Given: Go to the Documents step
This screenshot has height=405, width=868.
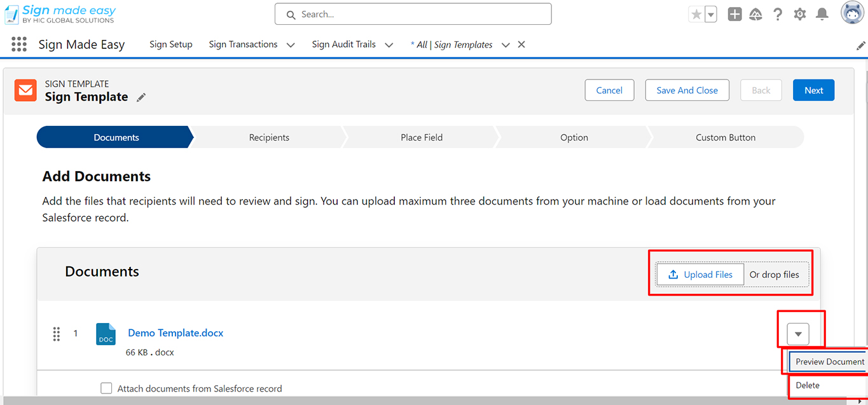Looking at the screenshot, I should (x=116, y=137).
